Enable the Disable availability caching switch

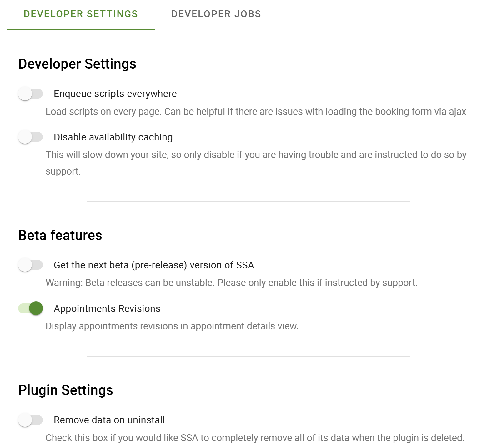[x=31, y=137]
